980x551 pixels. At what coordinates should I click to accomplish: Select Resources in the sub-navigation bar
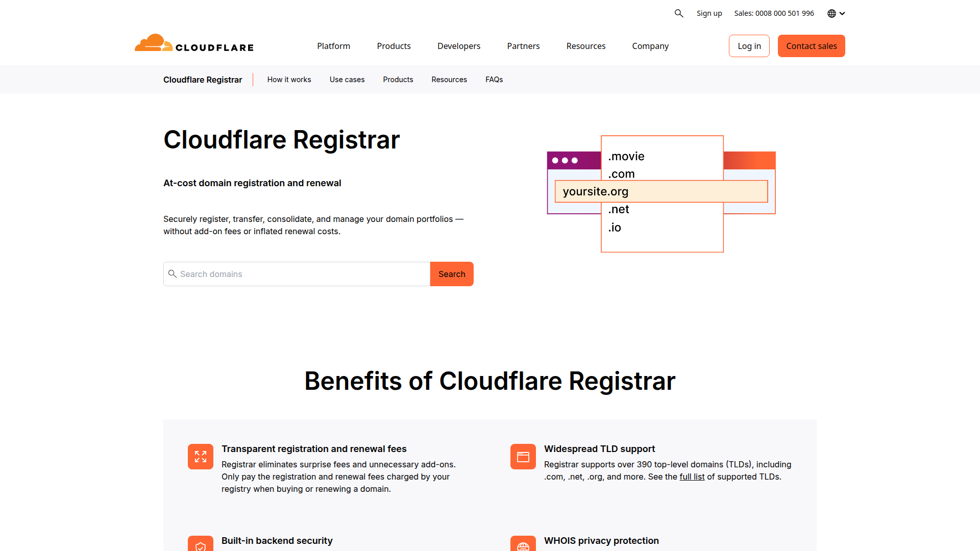coord(449,80)
